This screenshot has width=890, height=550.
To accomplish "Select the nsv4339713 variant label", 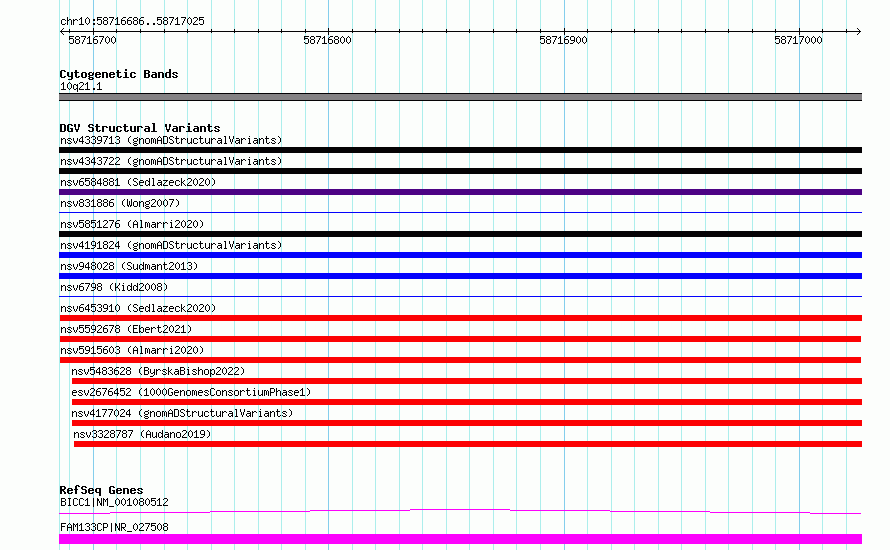I will click(171, 140).
